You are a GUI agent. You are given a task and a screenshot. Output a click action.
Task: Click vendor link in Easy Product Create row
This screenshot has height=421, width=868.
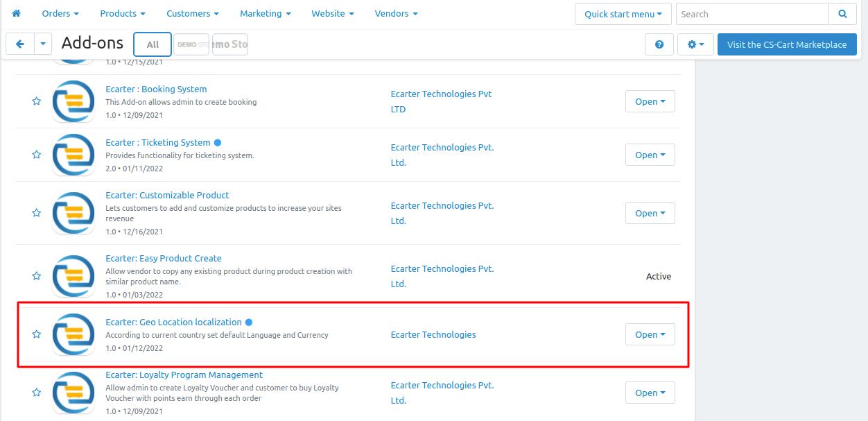coord(442,276)
